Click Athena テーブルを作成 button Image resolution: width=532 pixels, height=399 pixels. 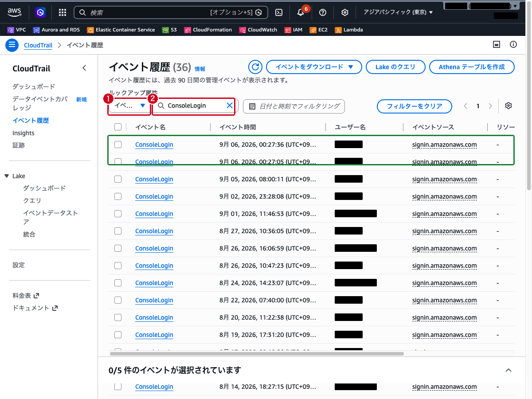[x=472, y=67]
